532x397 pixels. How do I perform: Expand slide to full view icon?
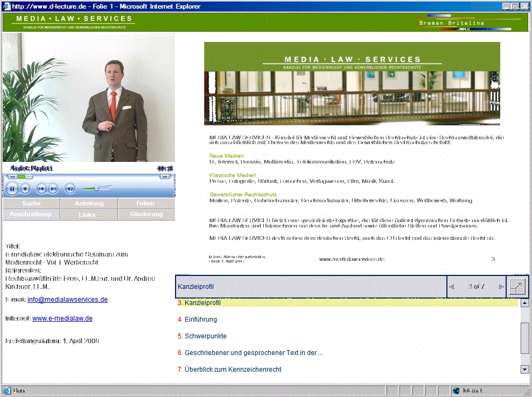click(517, 287)
